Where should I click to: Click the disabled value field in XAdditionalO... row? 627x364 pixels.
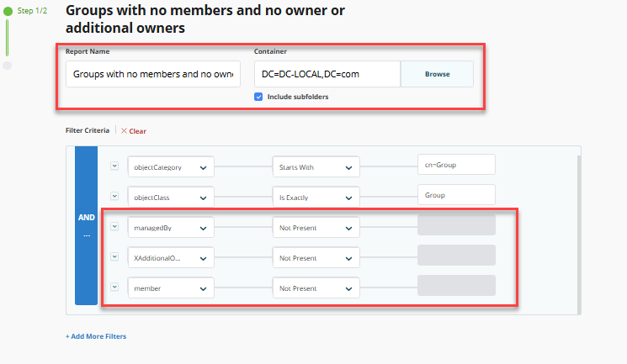point(456,256)
